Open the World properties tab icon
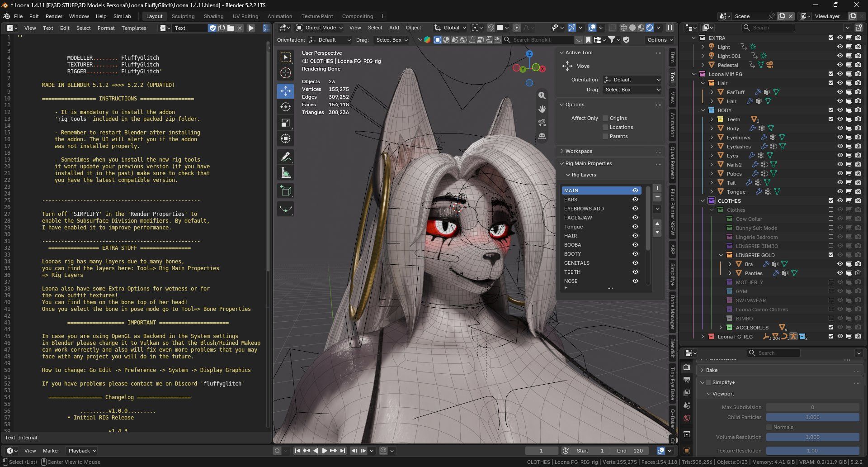 coord(687,418)
